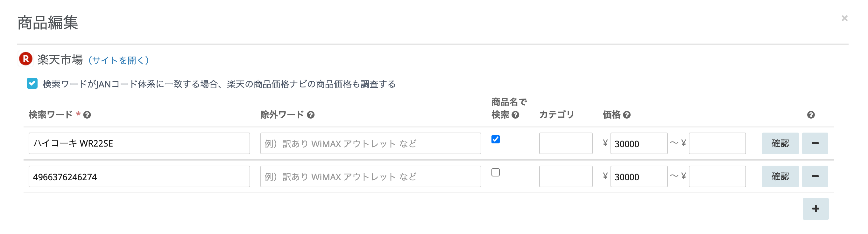Viewport: 868px width, 234px height.
Task: Close the 商品編集 dialog
Action: coord(844,18)
